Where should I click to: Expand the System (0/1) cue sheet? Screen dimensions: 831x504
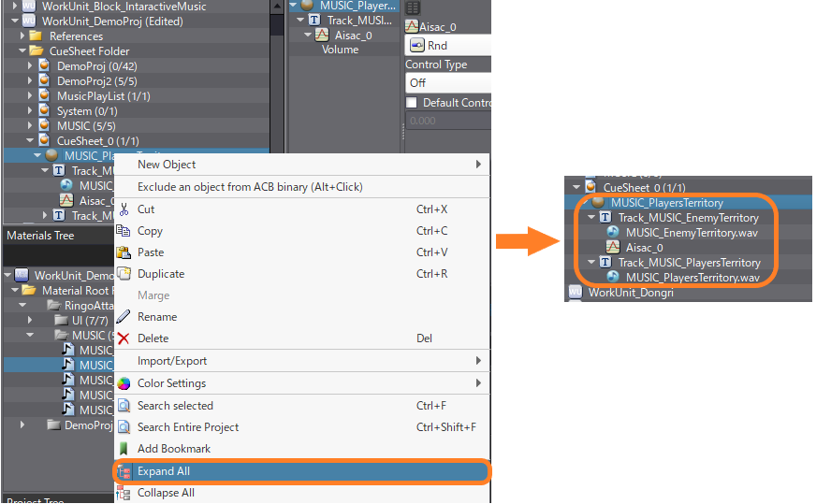click(30, 110)
